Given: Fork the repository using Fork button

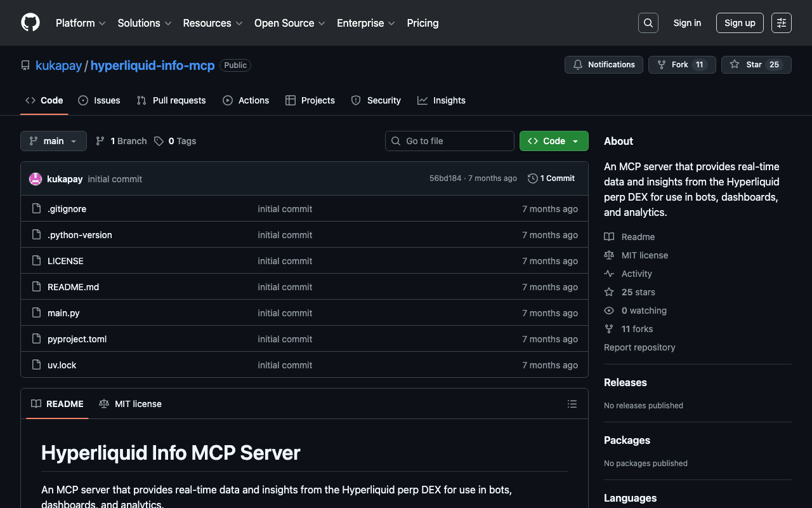Looking at the screenshot, I should coord(681,65).
